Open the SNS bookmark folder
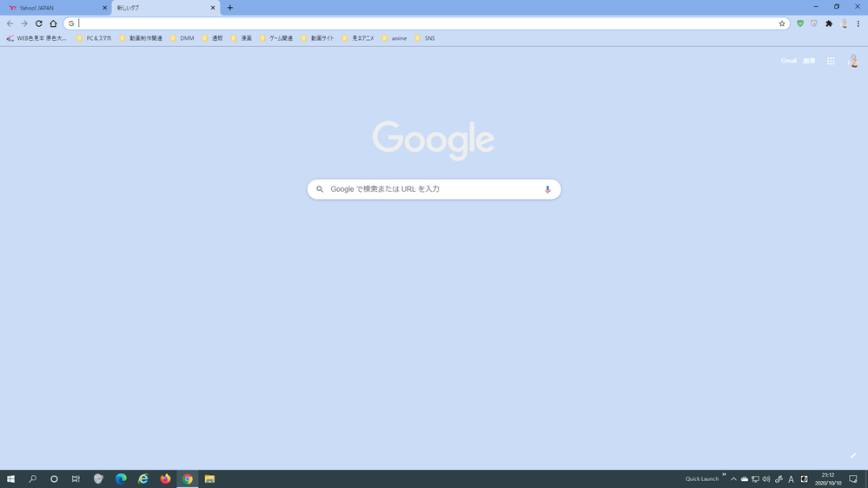Viewport: 868px width, 488px height. (425, 38)
